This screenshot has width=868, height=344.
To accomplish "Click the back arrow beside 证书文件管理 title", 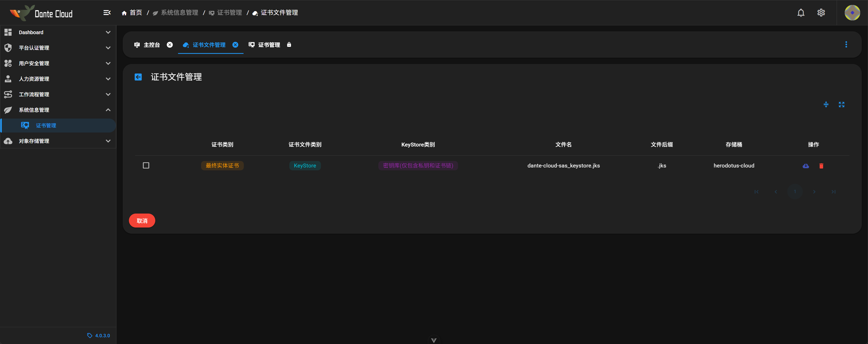I will pos(138,77).
